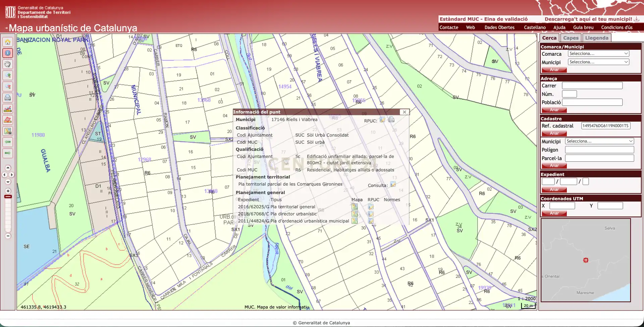Open the Consulta icon for territorial plan
Viewport: 644px width, 327px height.
pos(393,184)
